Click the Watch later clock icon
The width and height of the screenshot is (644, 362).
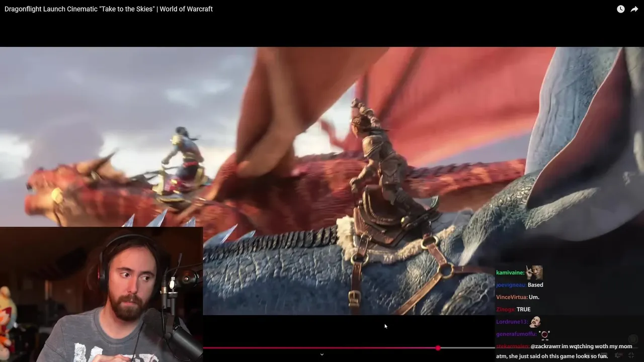[x=621, y=9]
